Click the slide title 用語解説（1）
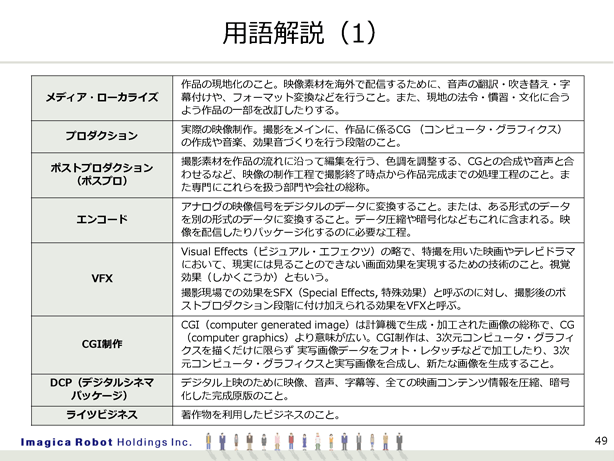Image resolution: width=614 pixels, height=461 pixels. (300, 33)
